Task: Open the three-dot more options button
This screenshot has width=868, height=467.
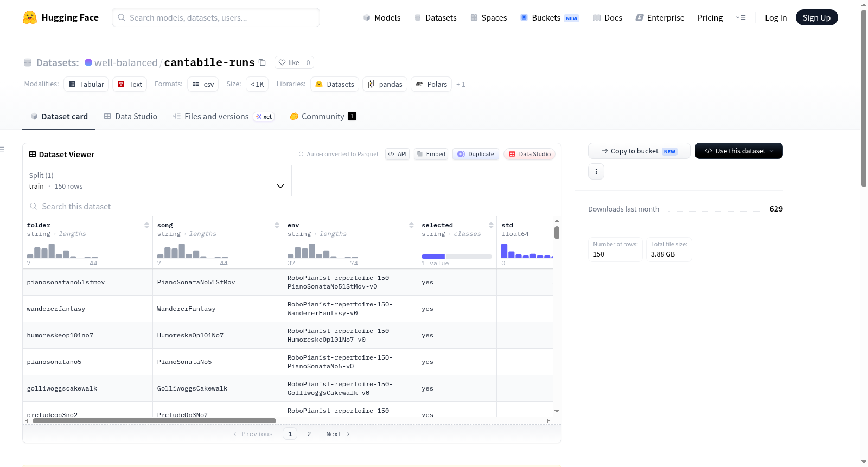Action: pyautogui.click(x=596, y=171)
